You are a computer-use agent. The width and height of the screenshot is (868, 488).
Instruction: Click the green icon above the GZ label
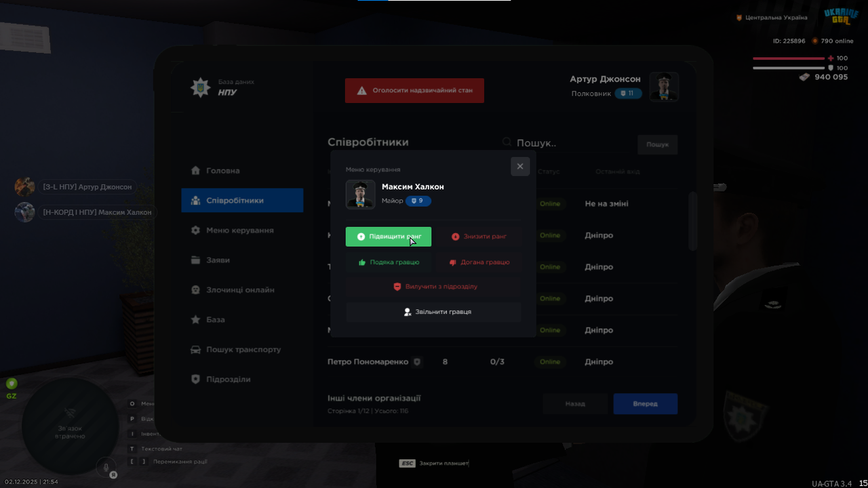click(x=12, y=384)
